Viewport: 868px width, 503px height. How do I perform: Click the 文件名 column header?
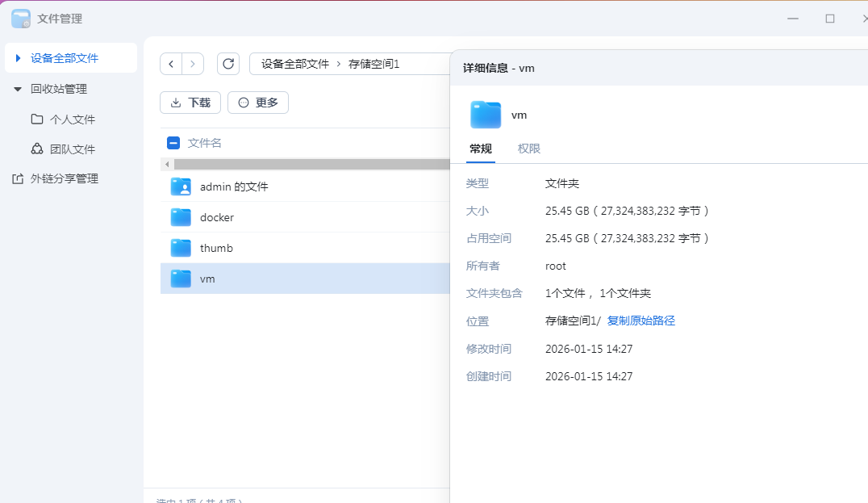[x=204, y=142]
